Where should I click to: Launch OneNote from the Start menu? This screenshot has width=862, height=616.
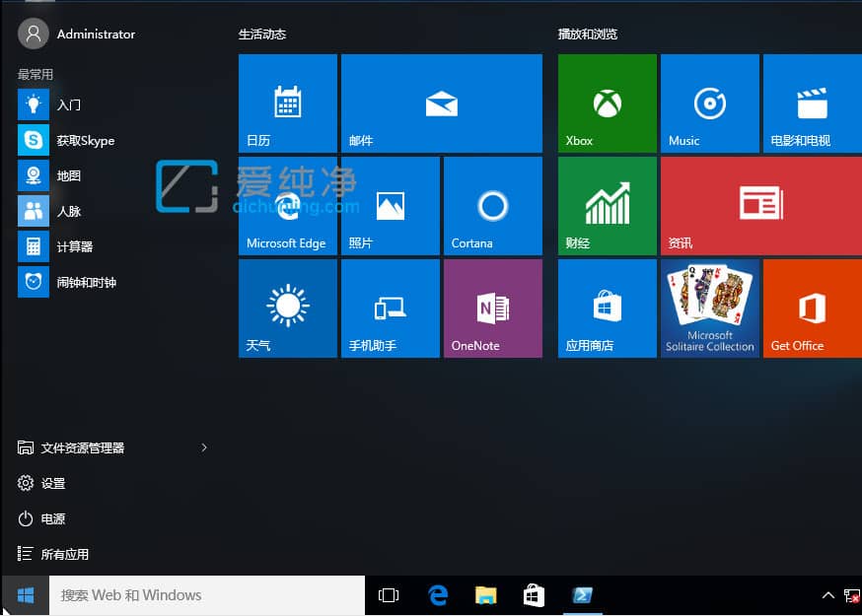492,308
